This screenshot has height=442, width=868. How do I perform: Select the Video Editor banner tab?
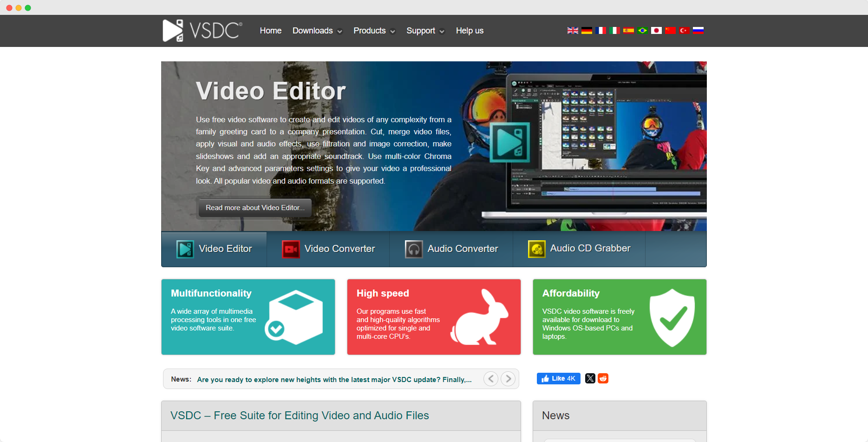214,249
